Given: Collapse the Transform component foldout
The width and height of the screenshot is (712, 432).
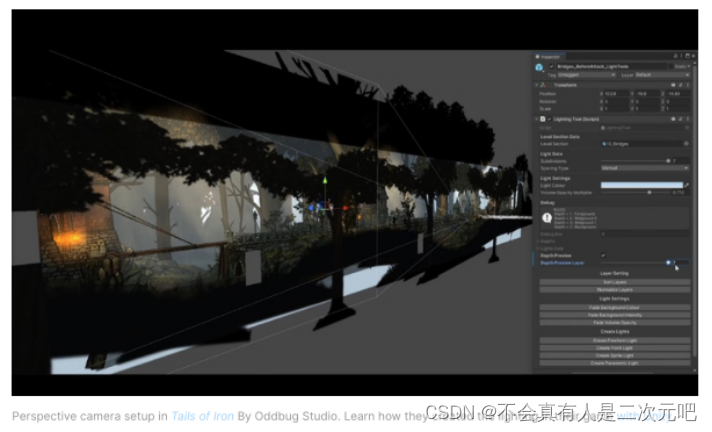Looking at the screenshot, I should (536, 85).
